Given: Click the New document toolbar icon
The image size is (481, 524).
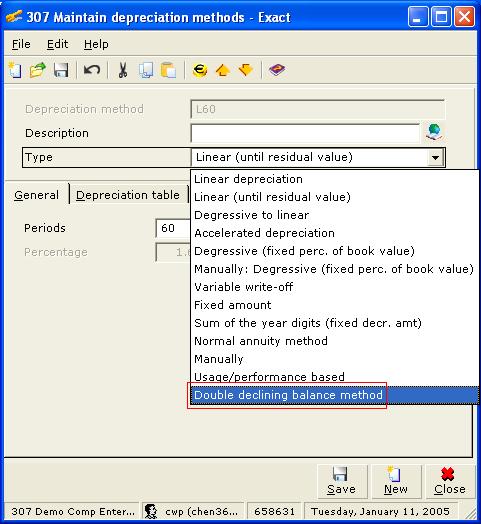Looking at the screenshot, I should pyautogui.click(x=15, y=70).
